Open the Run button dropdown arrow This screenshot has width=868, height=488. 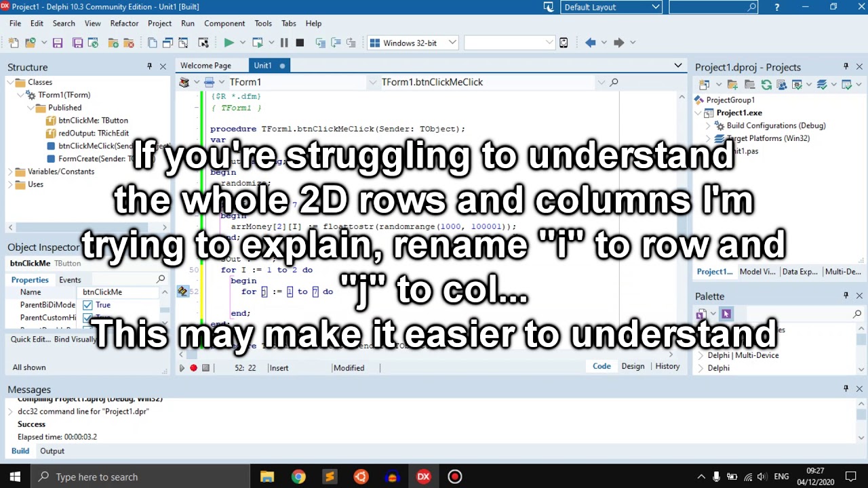tap(241, 43)
